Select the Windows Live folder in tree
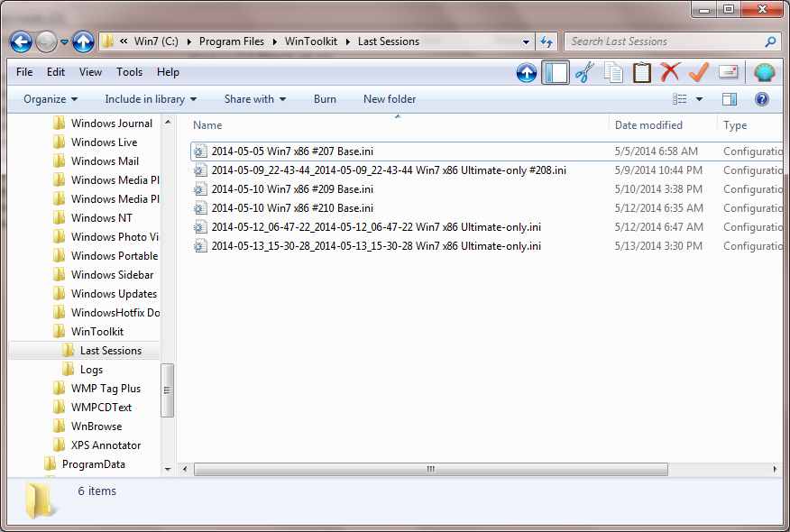790x532 pixels. 104,142
